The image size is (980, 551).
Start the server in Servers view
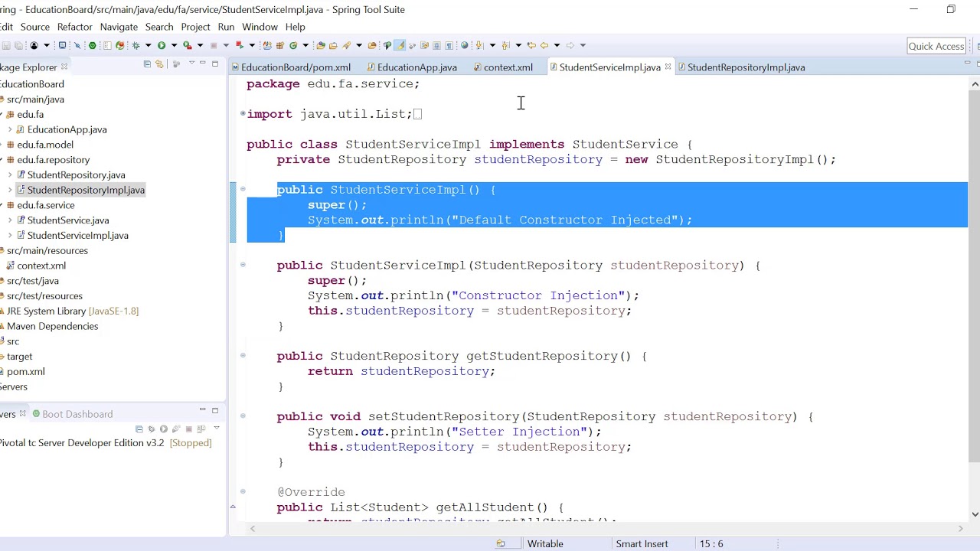(164, 429)
